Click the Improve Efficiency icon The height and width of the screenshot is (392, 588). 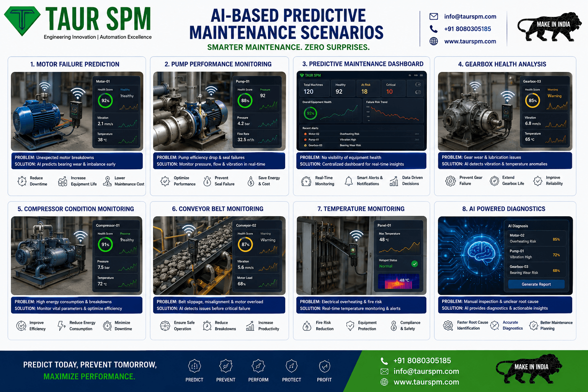pos(21,326)
